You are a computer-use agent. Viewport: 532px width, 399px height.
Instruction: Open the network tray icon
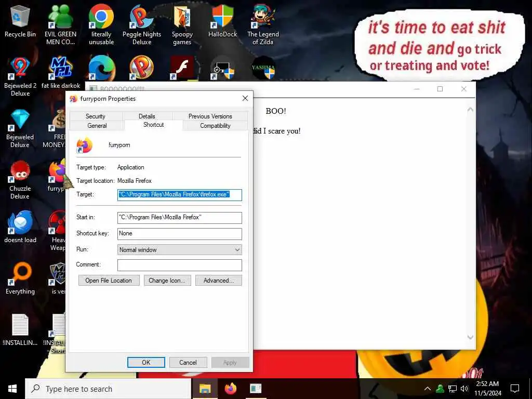[x=453, y=389]
